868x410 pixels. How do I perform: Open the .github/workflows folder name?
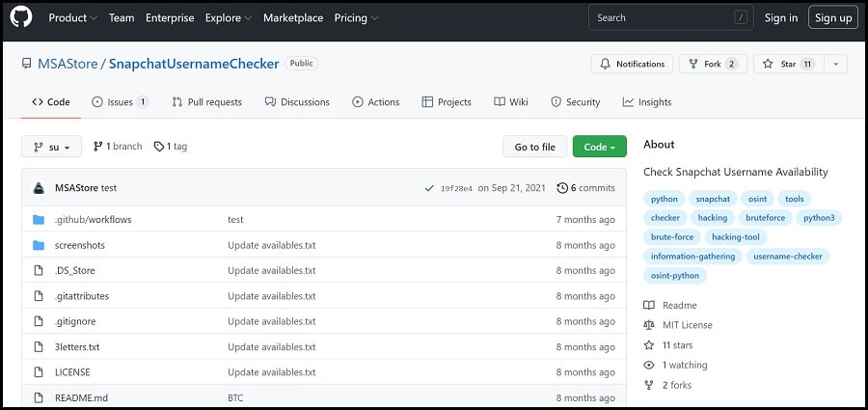[x=93, y=220]
